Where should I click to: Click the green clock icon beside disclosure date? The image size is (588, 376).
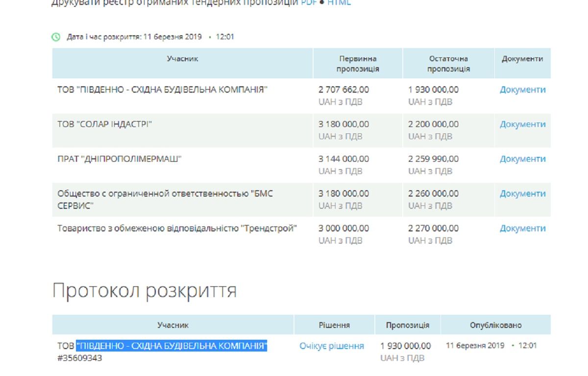click(x=55, y=36)
